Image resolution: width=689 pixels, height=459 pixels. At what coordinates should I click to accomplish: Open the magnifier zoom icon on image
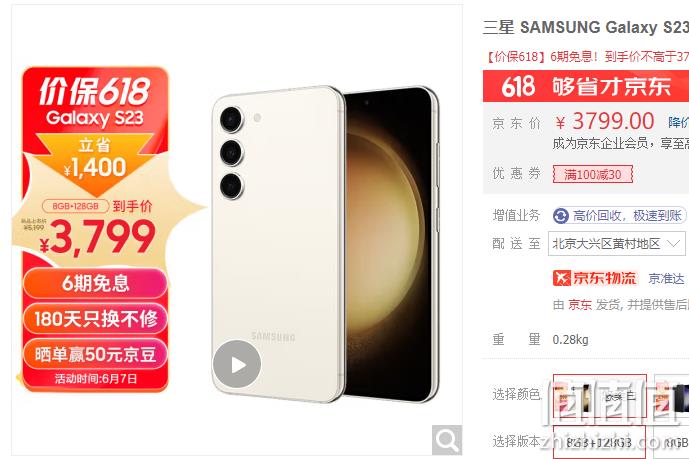click(447, 440)
